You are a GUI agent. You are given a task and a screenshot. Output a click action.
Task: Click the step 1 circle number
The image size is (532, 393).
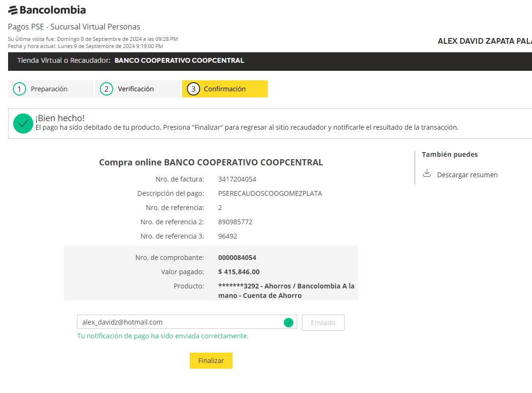pos(19,89)
